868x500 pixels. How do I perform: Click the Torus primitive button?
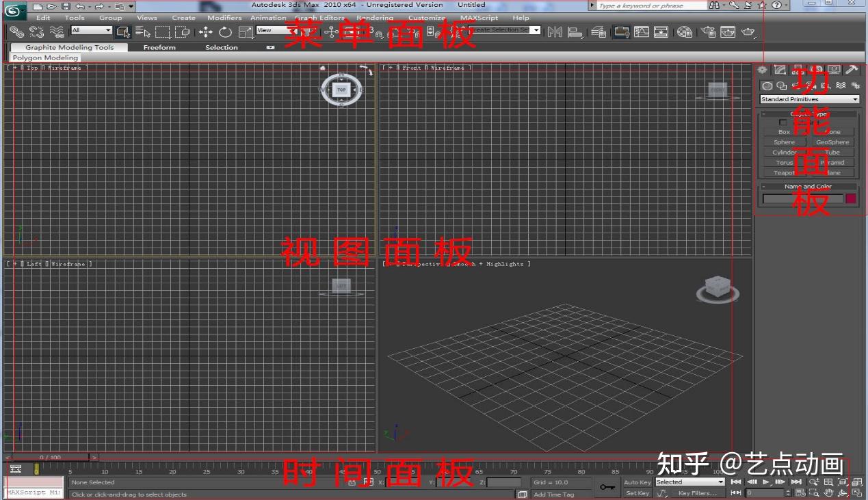(x=785, y=163)
